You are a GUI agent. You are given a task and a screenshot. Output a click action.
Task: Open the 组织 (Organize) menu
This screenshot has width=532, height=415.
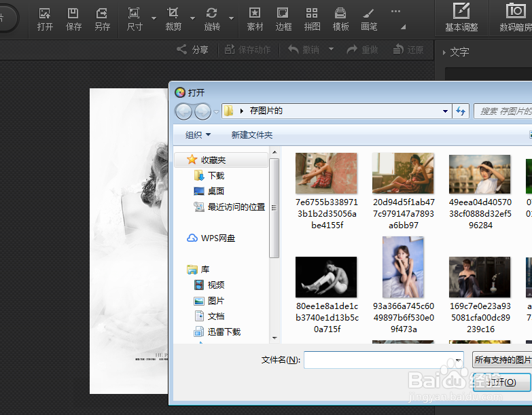click(198, 135)
